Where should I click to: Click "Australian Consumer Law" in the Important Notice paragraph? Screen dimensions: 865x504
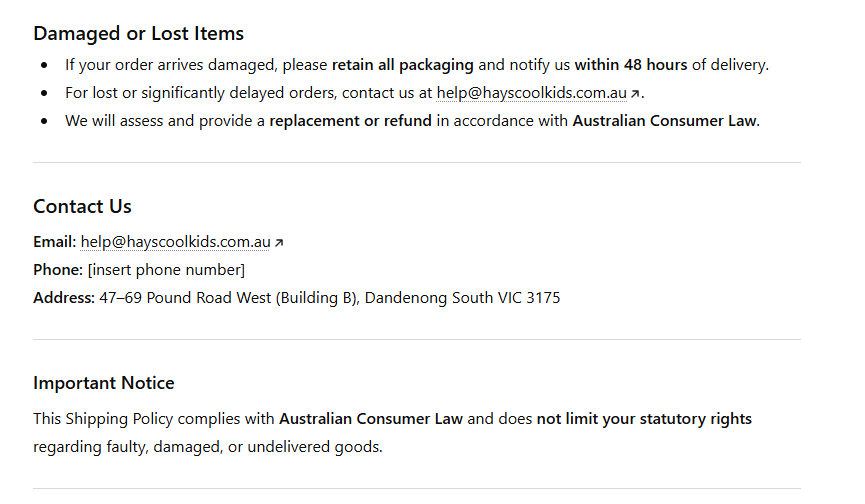371,419
